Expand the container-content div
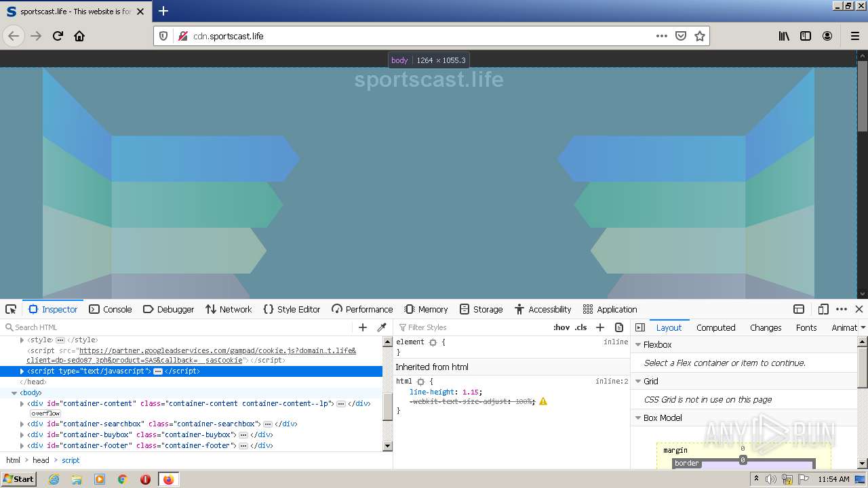This screenshot has width=868, height=488. tap(22, 403)
